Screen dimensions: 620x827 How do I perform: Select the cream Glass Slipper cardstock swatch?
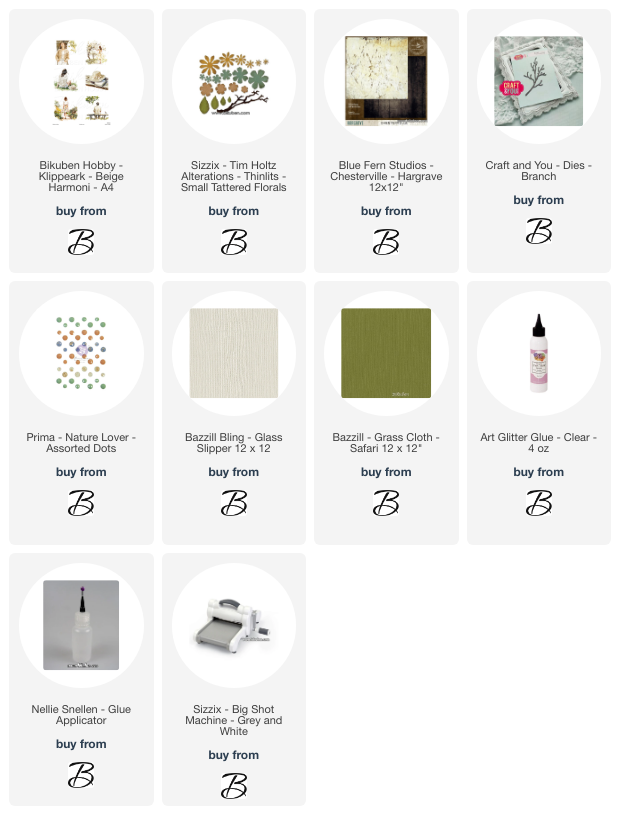coord(234,353)
